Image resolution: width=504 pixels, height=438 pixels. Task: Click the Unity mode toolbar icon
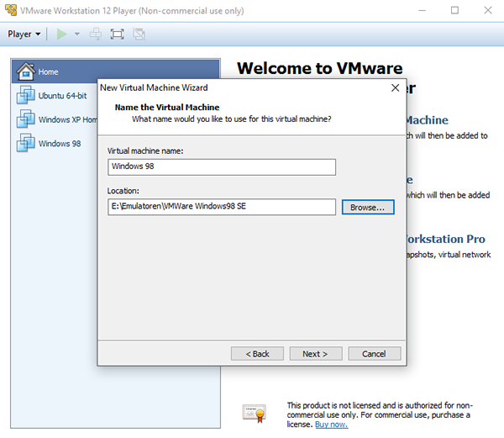[x=139, y=34]
